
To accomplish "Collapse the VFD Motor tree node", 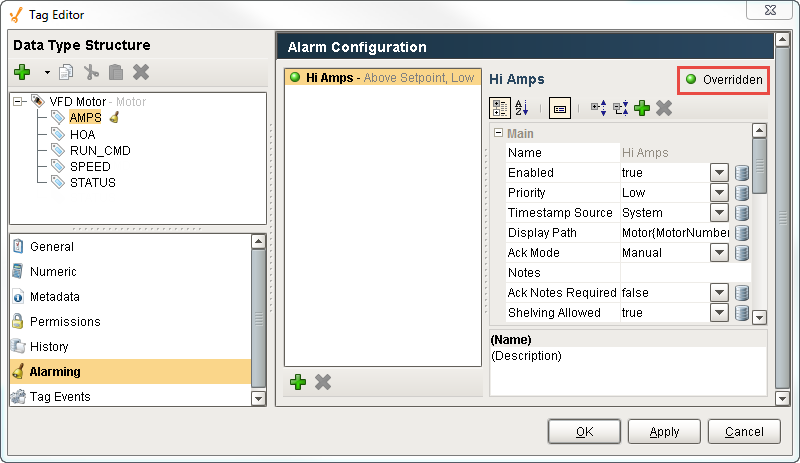I will click(x=19, y=102).
